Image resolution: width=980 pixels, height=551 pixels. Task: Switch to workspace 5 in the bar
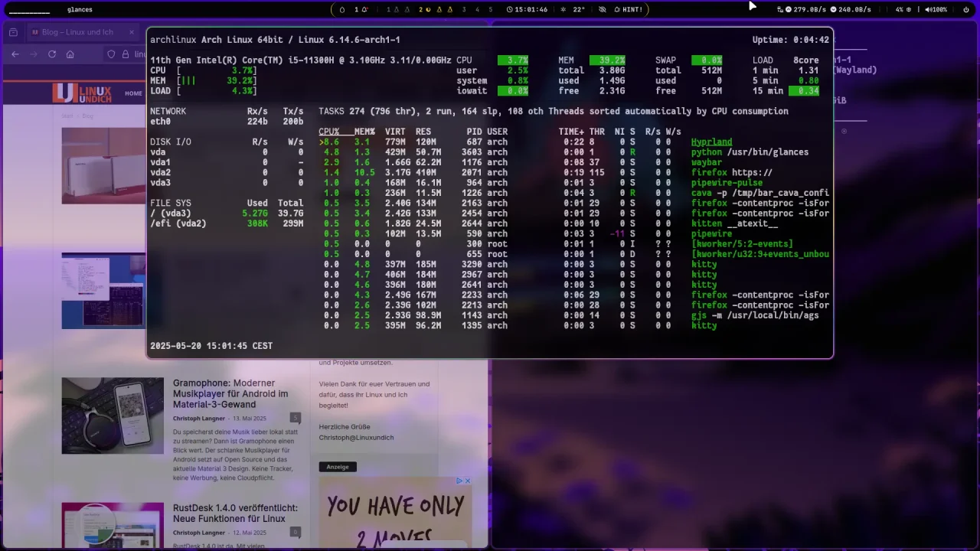pos(491,9)
